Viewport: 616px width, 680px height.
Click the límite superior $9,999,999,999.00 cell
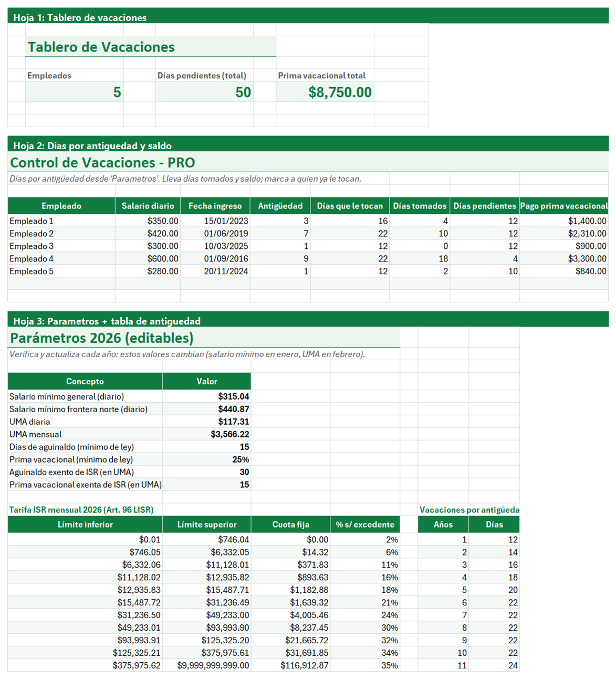coord(207,665)
